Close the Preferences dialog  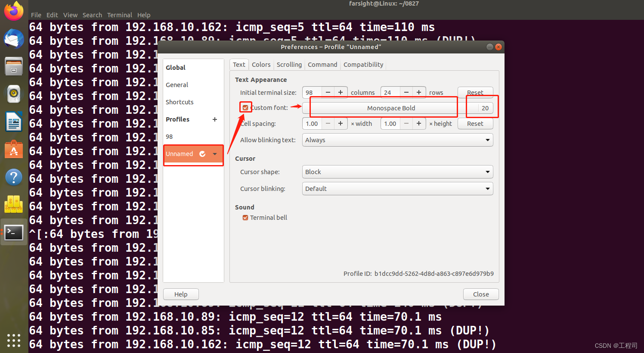click(481, 294)
